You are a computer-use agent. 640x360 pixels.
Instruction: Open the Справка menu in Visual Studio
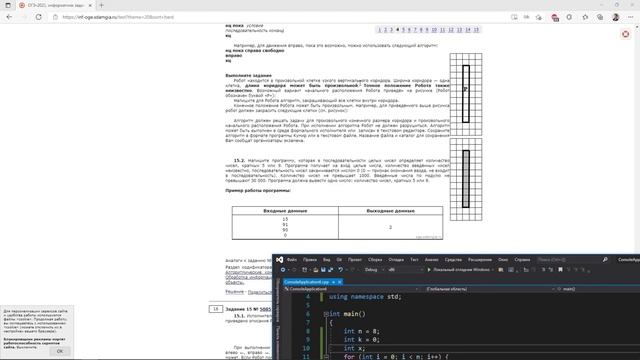click(522, 260)
